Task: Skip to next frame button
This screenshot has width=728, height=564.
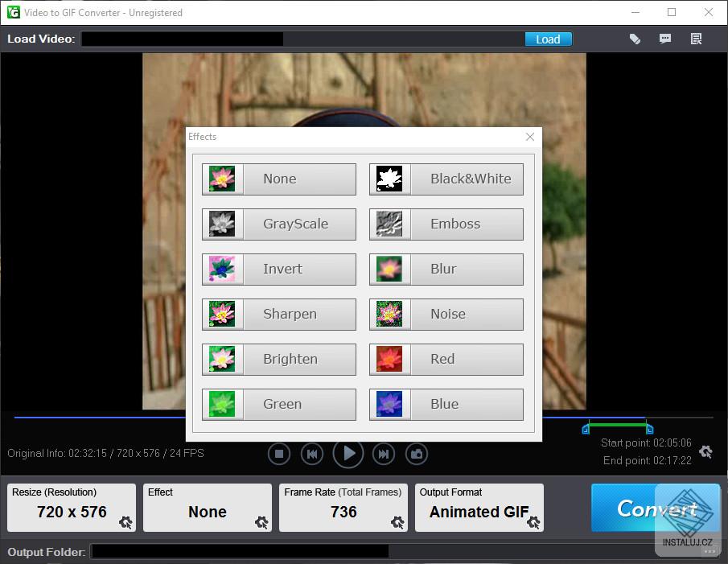Action: [384, 454]
